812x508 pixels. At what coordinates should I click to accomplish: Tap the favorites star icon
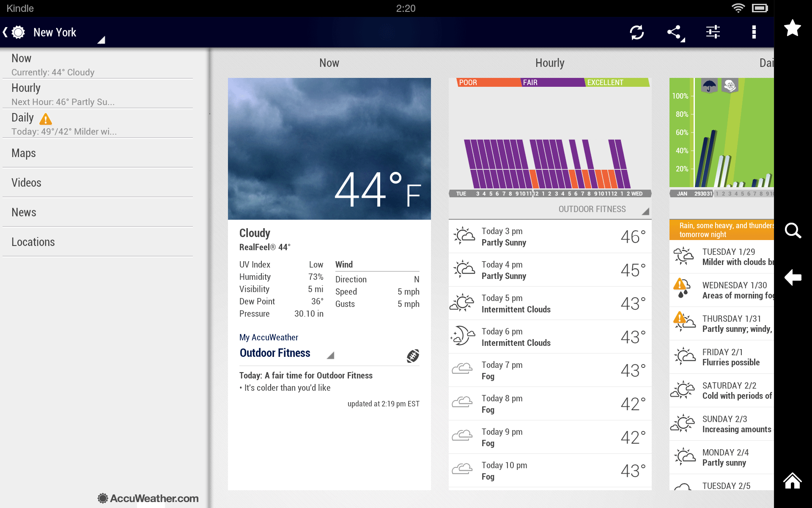pos(793,28)
